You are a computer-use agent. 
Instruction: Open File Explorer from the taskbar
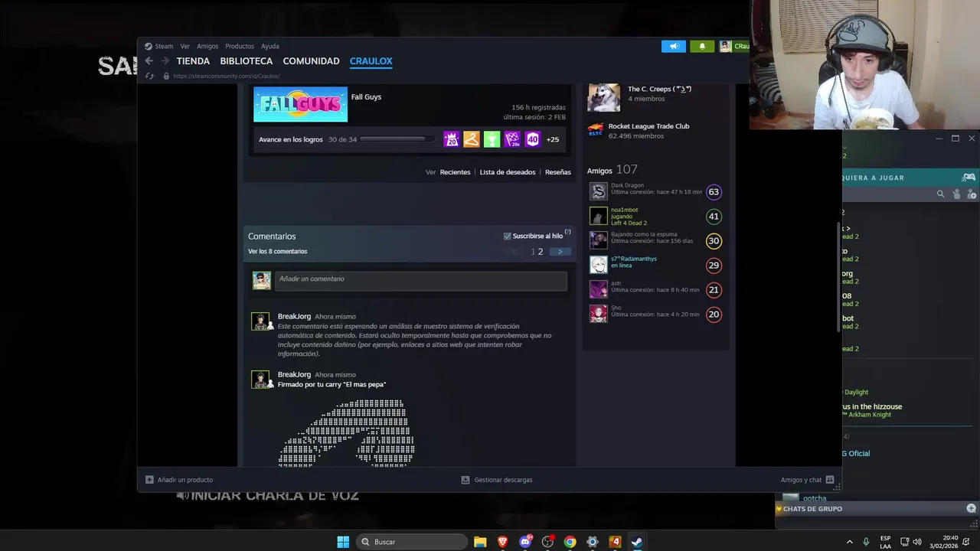tap(480, 542)
